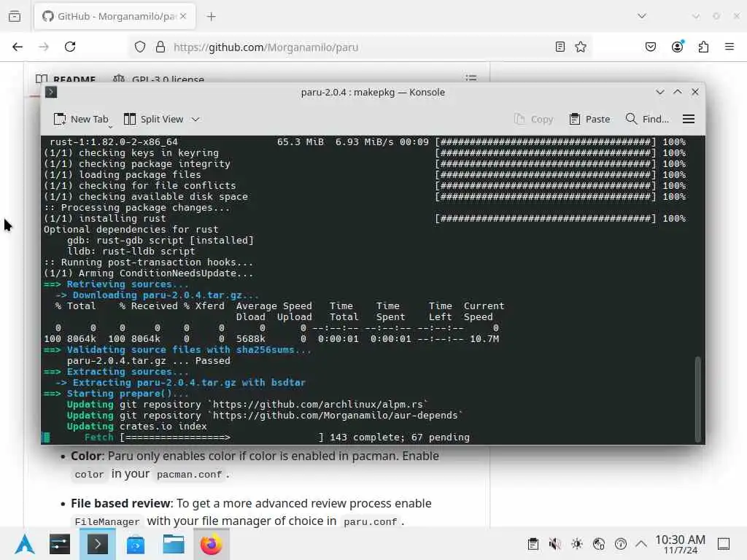Click show desktop button in taskbar

(x=724, y=544)
